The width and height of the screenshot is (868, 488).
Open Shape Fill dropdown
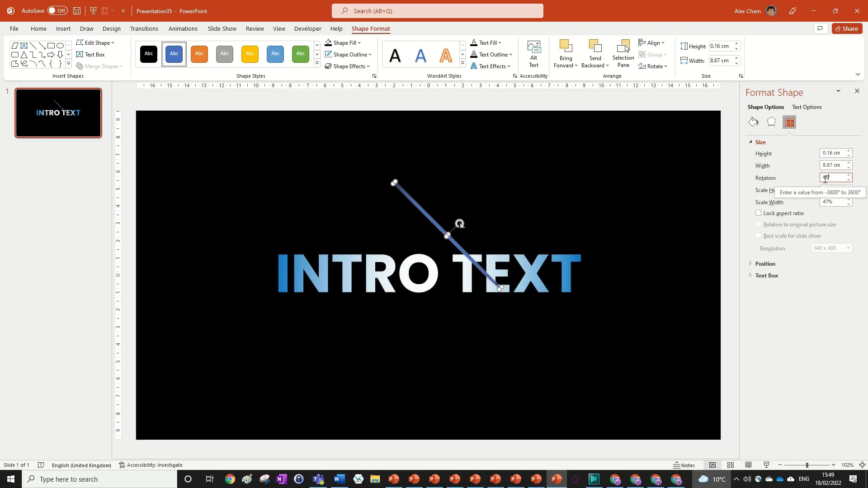pos(343,42)
